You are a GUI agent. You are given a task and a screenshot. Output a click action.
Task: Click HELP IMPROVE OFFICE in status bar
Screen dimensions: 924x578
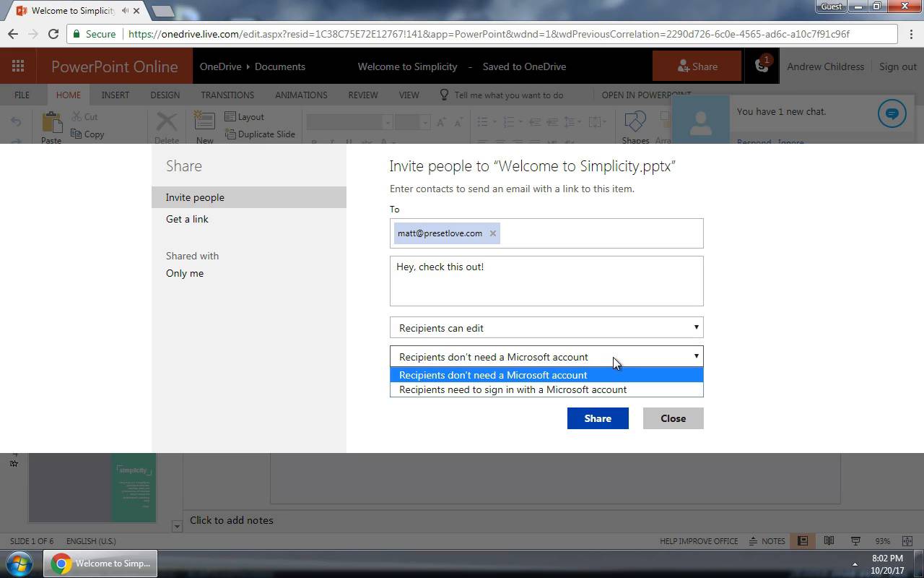coord(699,540)
